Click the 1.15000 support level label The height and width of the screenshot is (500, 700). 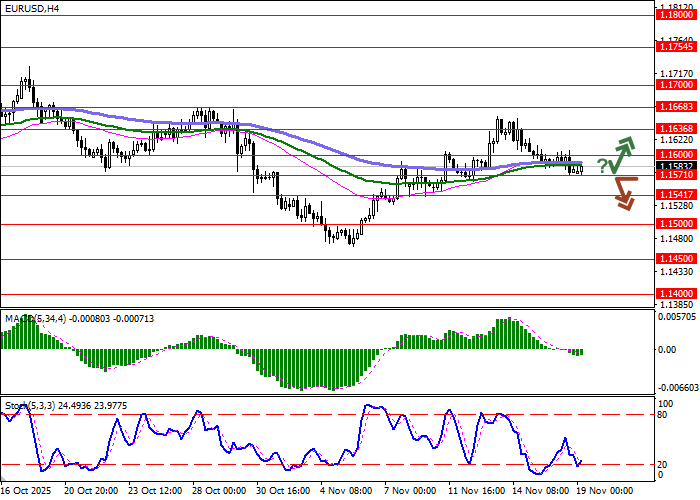coord(676,224)
